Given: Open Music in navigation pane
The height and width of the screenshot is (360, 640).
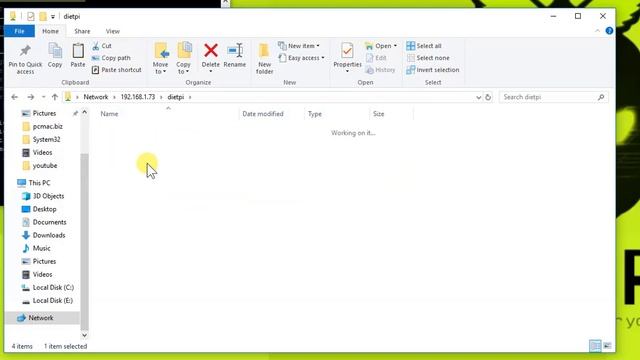Looking at the screenshot, I should tap(41, 248).
